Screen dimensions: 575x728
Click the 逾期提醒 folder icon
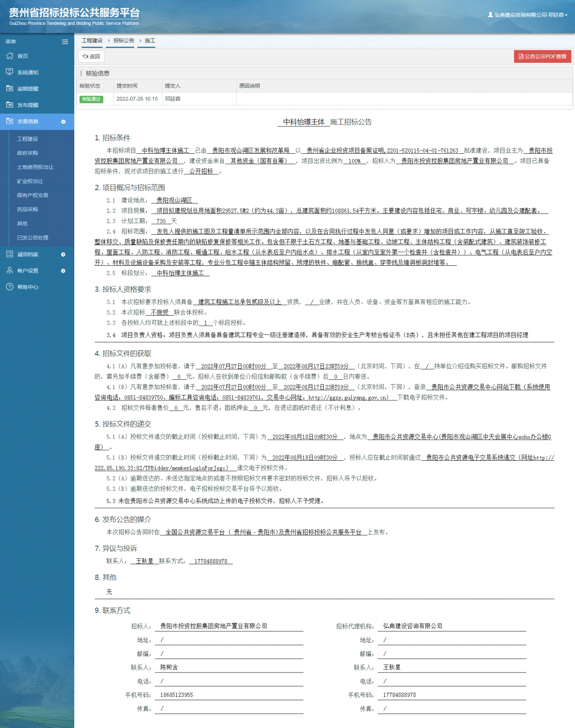(10, 89)
